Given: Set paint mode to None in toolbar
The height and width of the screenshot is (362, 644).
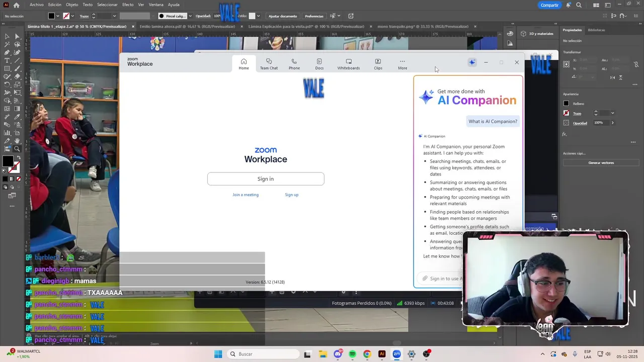Looking at the screenshot, I should pos(19,178).
